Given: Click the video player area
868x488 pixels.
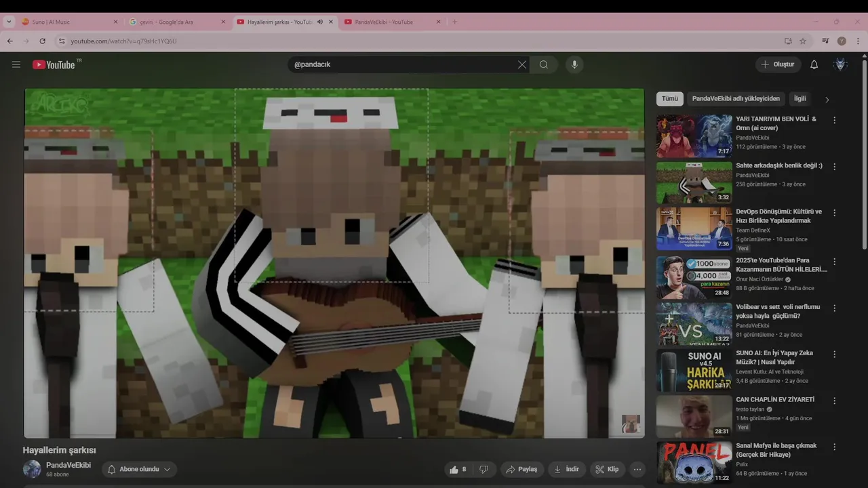Looking at the screenshot, I should pyautogui.click(x=334, y=263).
